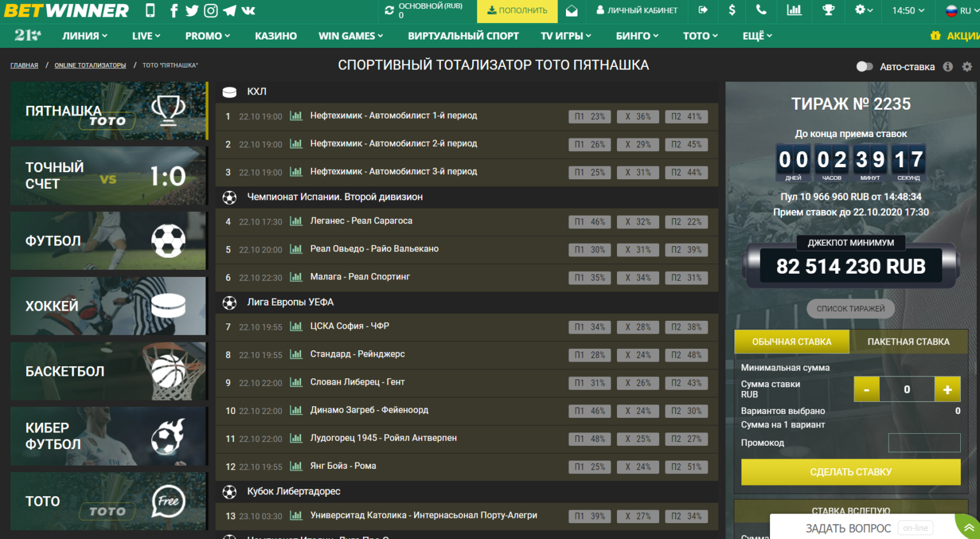Screen dimensions: 980x539
Task: Select П2 51% for Янг Бойз - Рома
Action: click(687, 468)
